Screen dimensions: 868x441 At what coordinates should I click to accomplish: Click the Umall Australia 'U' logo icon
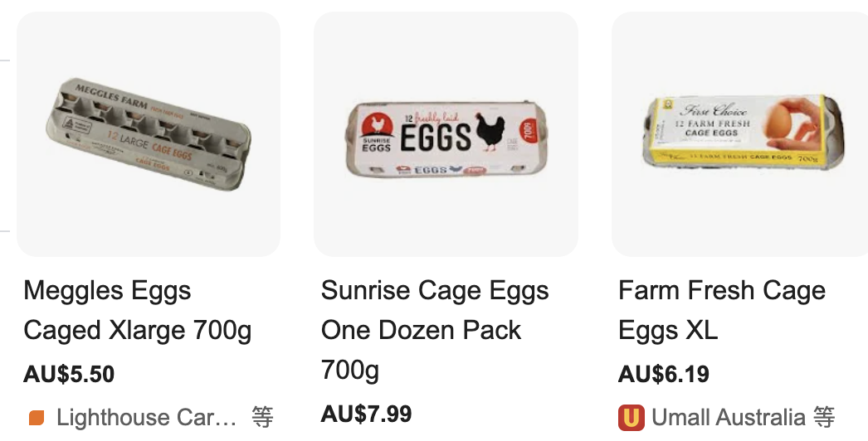pos(631,417)
